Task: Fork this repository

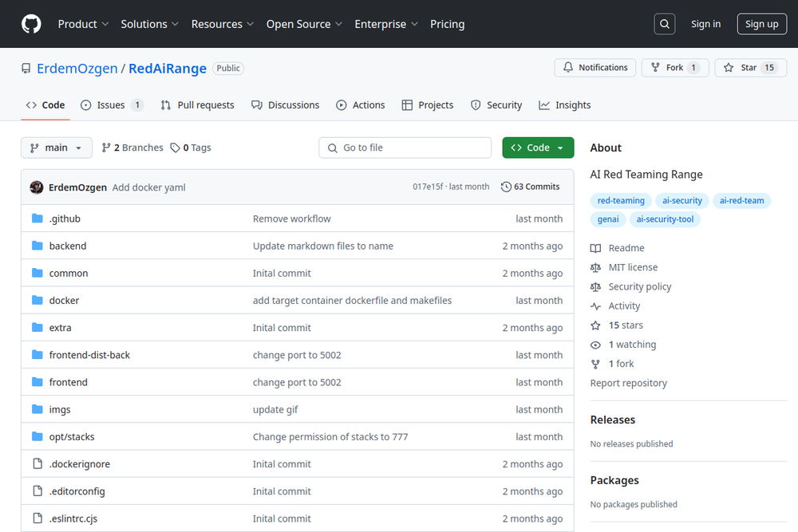Action: [675, 68]
